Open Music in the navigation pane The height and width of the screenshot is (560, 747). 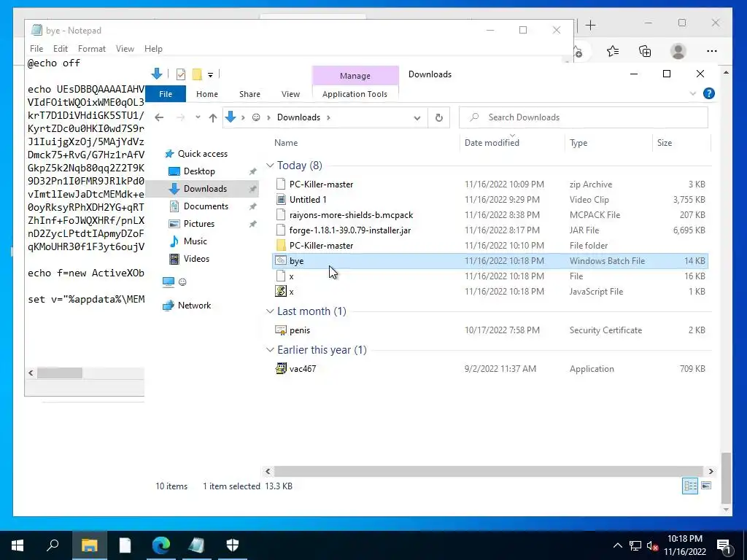click(196, 241)
